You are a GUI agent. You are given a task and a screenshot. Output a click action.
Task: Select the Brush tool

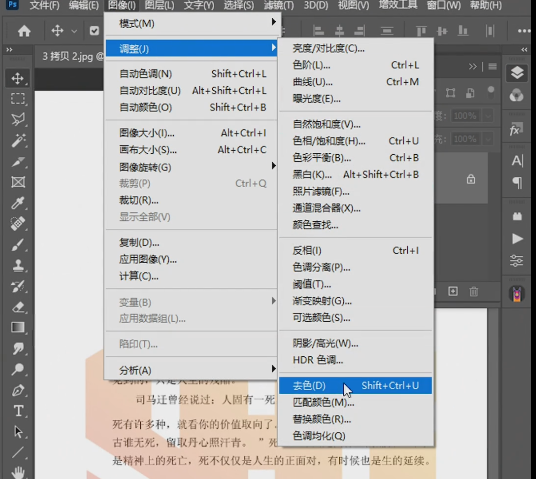(18, 245)
